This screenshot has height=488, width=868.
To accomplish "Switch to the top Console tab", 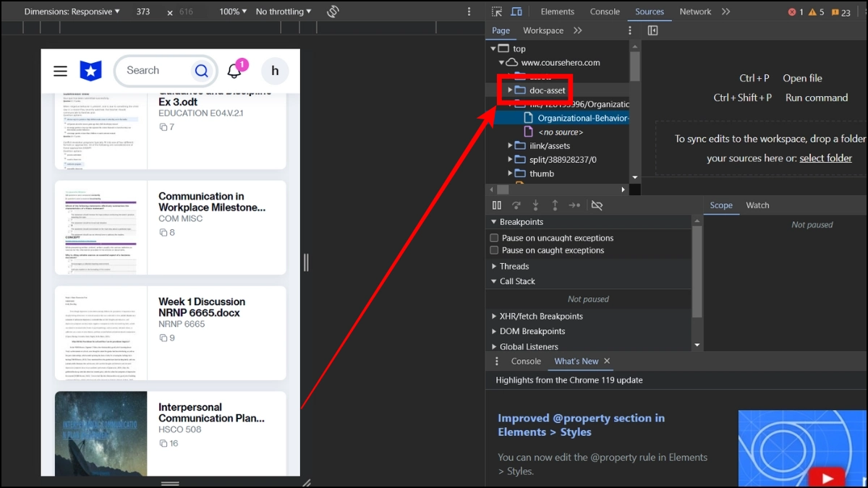I will click(605, 12).
